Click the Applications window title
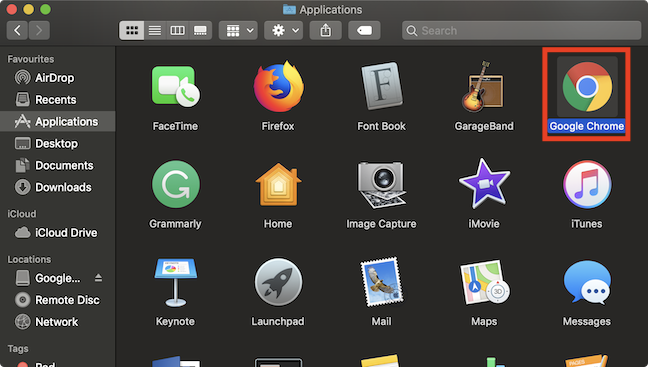 (331, 10)
